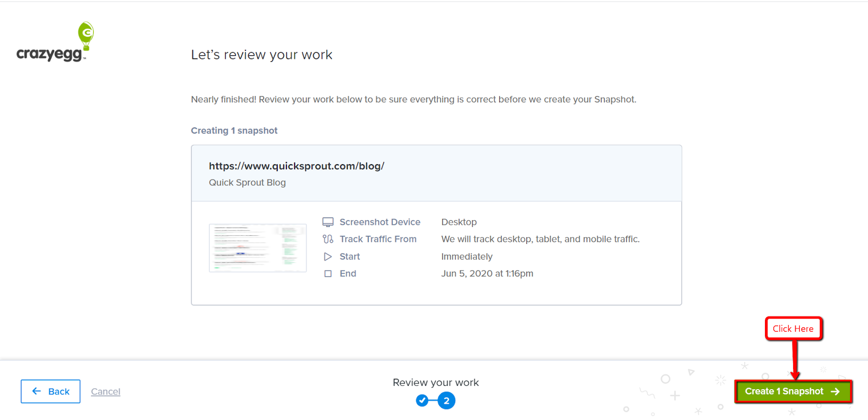This screenshot has height=420, width=868.
Task: Click the Start label text
Action: pyautogui.click(x=350, y=256)
